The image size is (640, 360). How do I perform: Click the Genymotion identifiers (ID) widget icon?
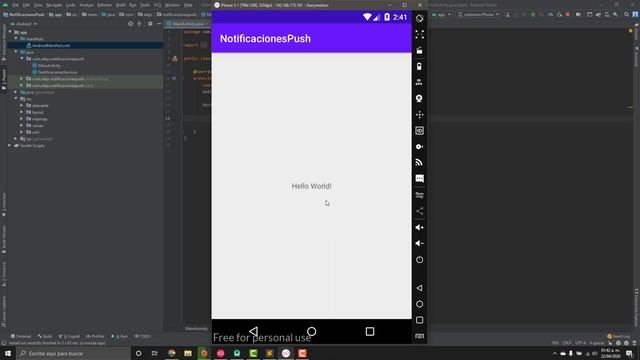pyautogui.click(x=419, y=131)
